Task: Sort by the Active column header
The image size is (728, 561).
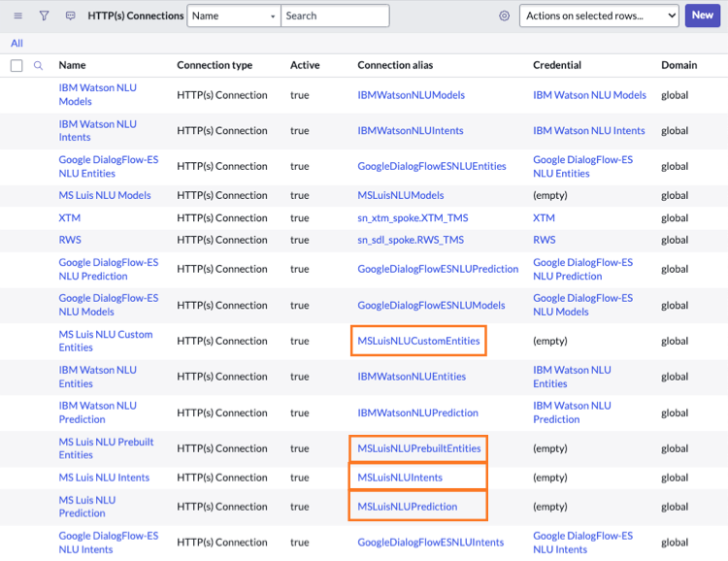Action: [x=305, y=65]
